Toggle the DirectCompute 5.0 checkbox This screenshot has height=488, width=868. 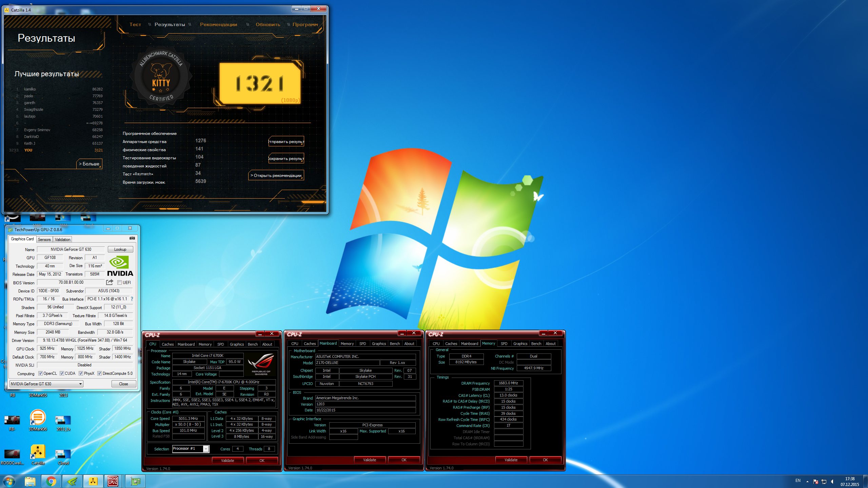click(x=99, y=373)
